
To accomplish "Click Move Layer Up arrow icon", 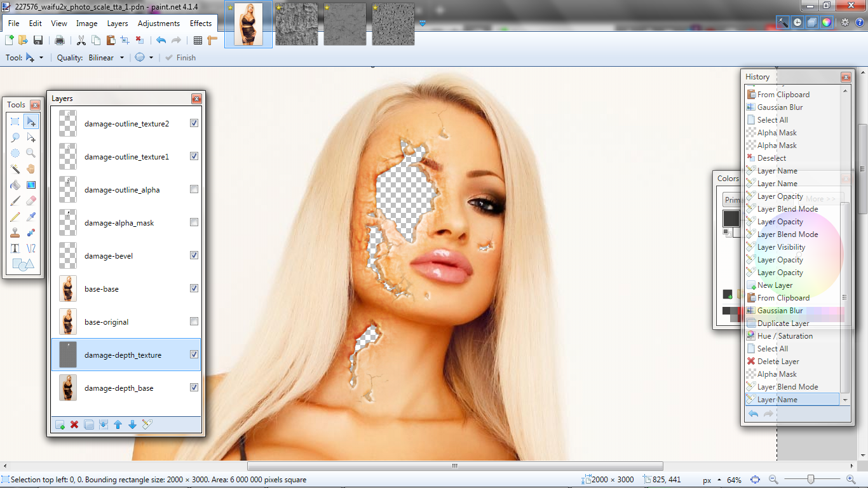I will coord(118,424).
